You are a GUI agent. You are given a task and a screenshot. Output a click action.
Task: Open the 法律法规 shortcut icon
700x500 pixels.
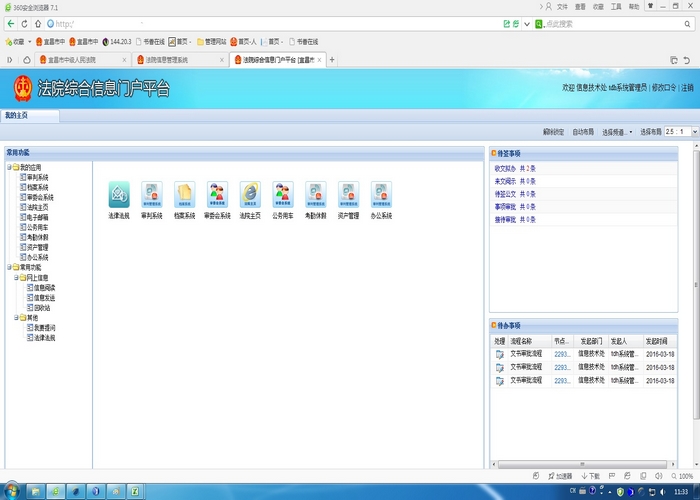pos(119,193)
